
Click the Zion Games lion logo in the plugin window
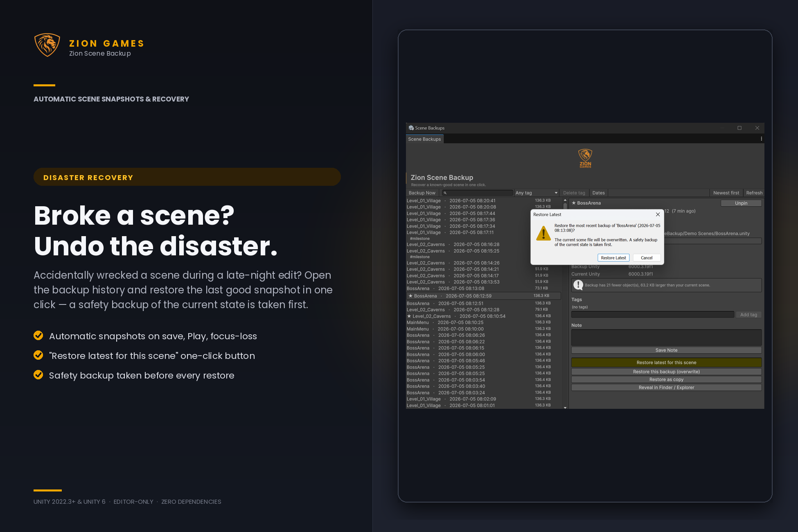[x=585, y=158]
